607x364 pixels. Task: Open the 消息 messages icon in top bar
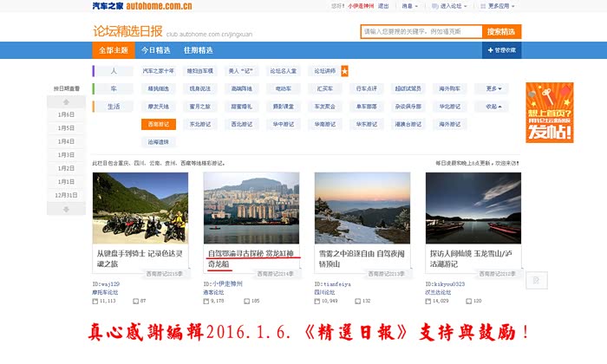pos(407,6)
